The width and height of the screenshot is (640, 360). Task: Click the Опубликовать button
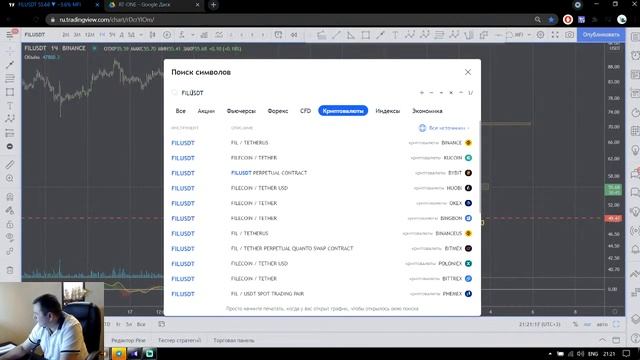click(601, 35)
